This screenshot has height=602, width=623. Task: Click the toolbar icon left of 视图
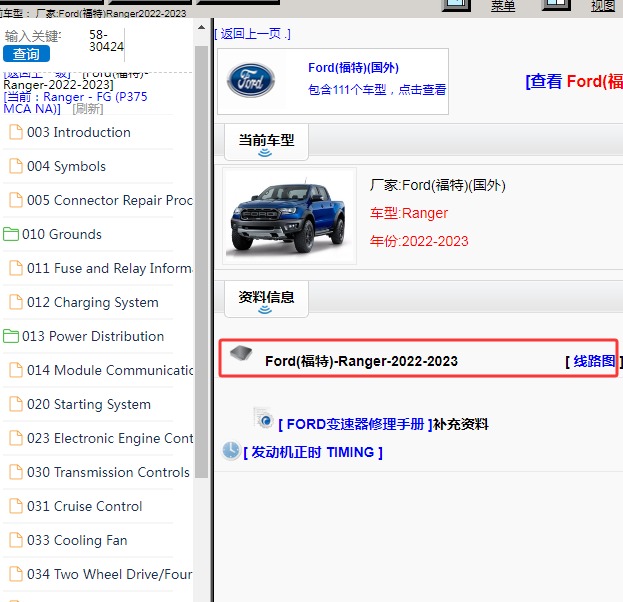coord(556,5)
